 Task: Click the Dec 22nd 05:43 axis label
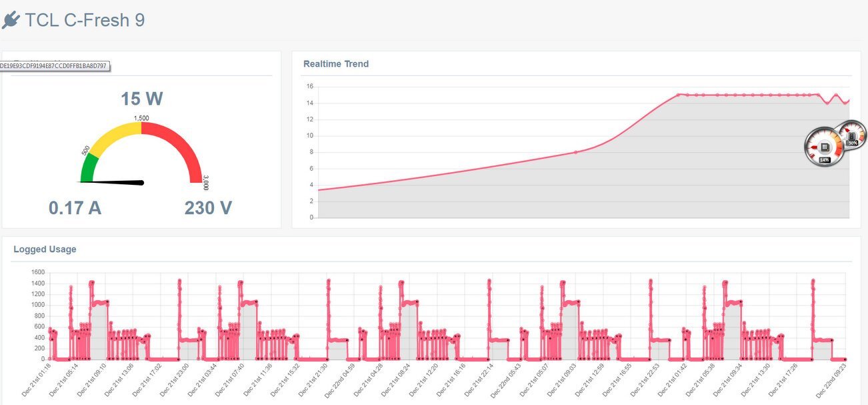505,380
